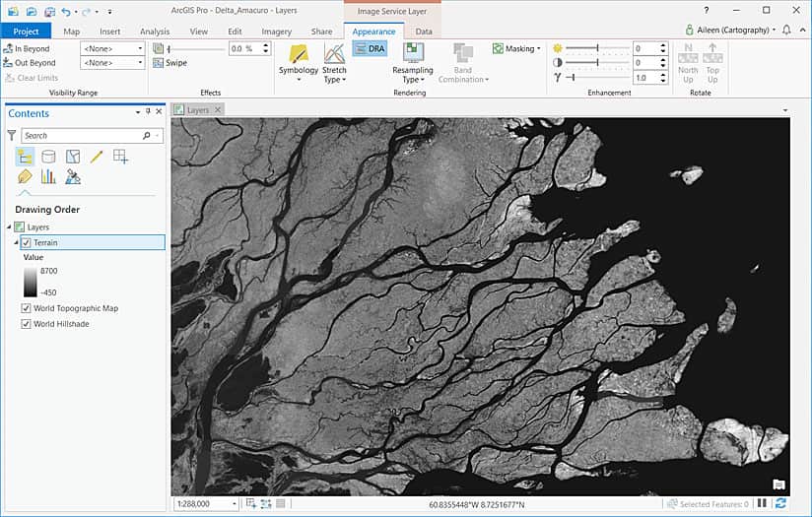Click the New Project icon in quick access toolbar
812x517 pixels.
pos(13,11)
